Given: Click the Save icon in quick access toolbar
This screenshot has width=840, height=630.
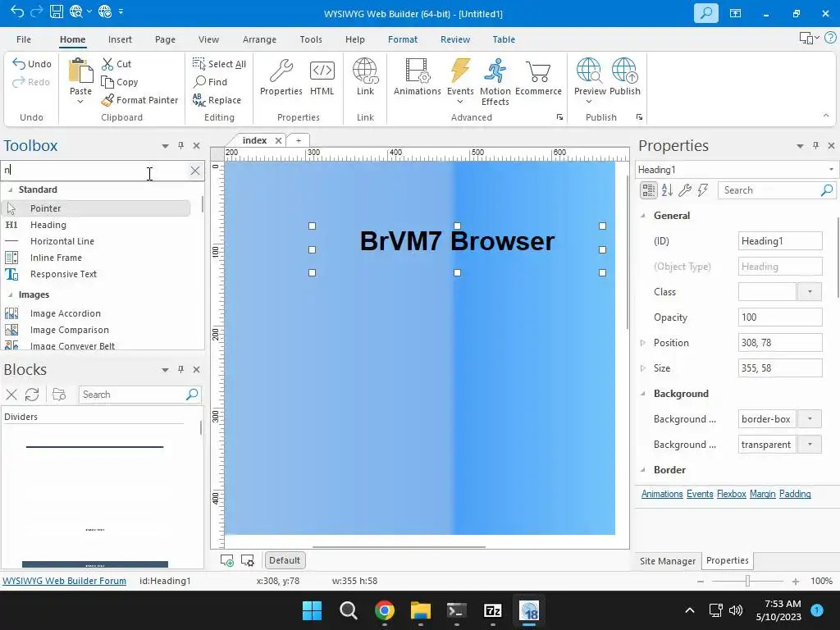Looking at the screenshot, I should point(57,11).
